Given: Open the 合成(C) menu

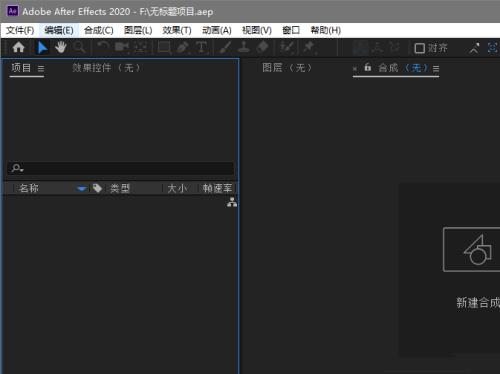Looking at the screenshot, I should click(99, 30).
